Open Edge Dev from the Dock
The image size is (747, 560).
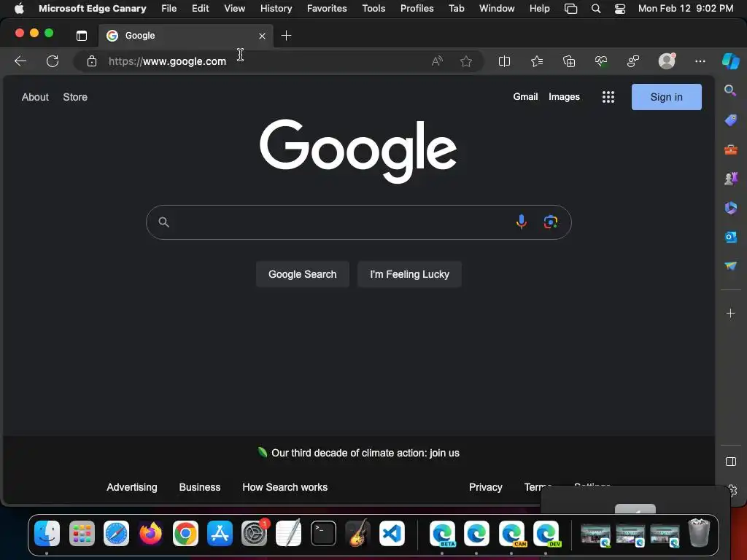[x=546, y=533]
